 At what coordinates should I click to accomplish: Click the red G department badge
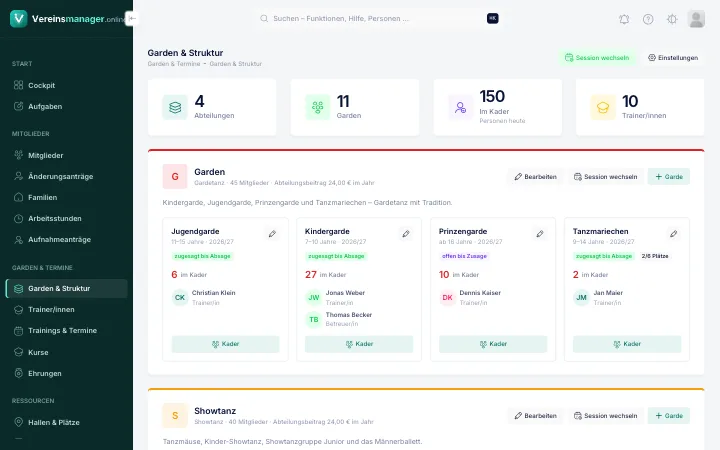(175, 176)
